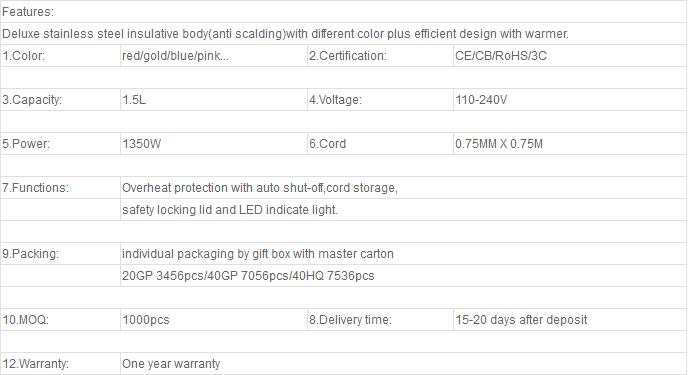This screenshot has width=688, height=375.
Task: Select the 110-240V voltage value
Action: pyautogui.click(x=481, y=100)
